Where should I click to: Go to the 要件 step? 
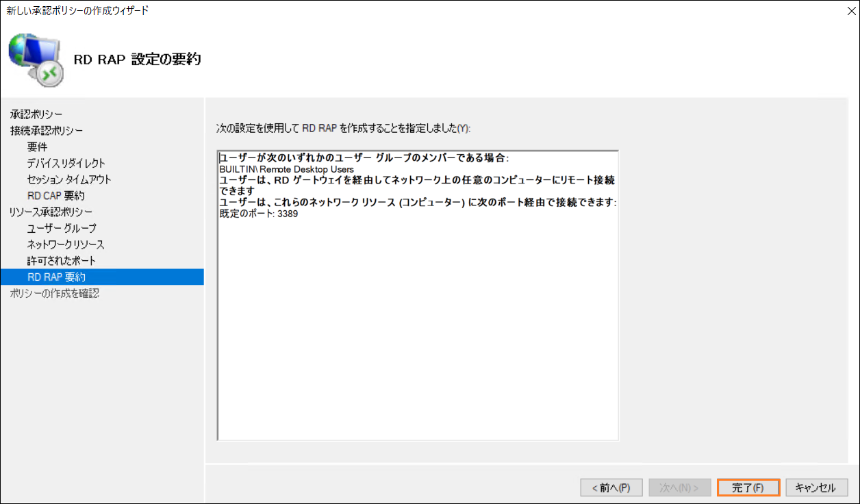click(37, 147)
